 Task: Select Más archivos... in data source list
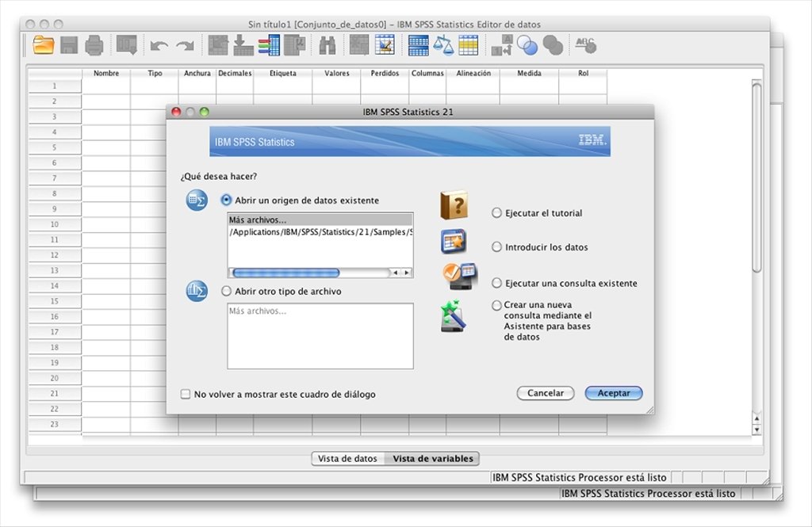320,220
